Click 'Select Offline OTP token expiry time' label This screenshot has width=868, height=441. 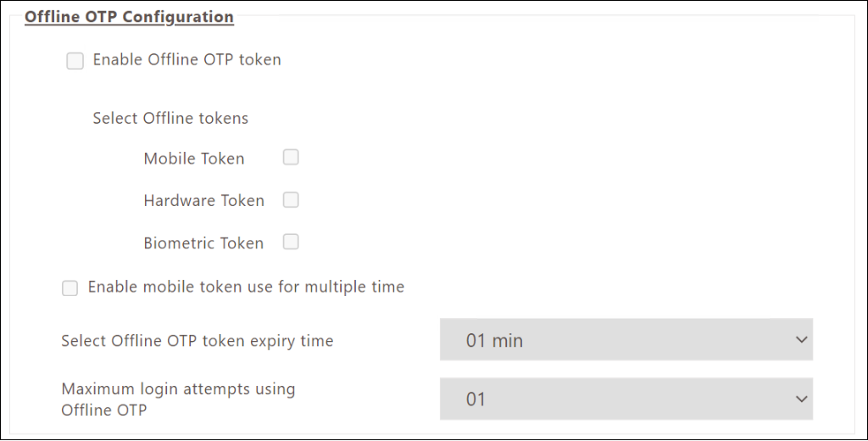click(198, 341)
